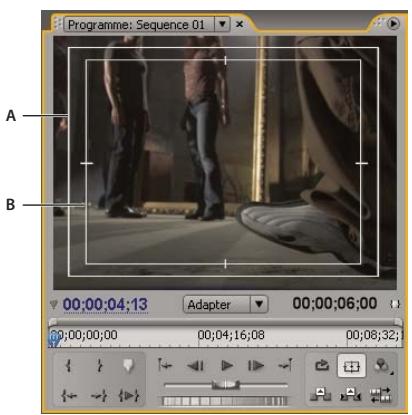Open the sequence dropdown arrow beside the tab
Viewport: 412px width, 415px height.
[222, 24]
